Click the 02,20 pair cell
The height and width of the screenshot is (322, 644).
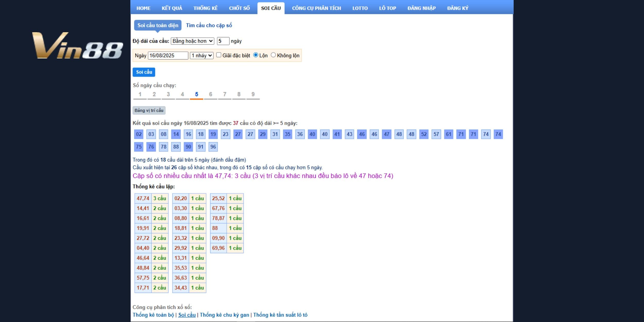click(181, 198)
